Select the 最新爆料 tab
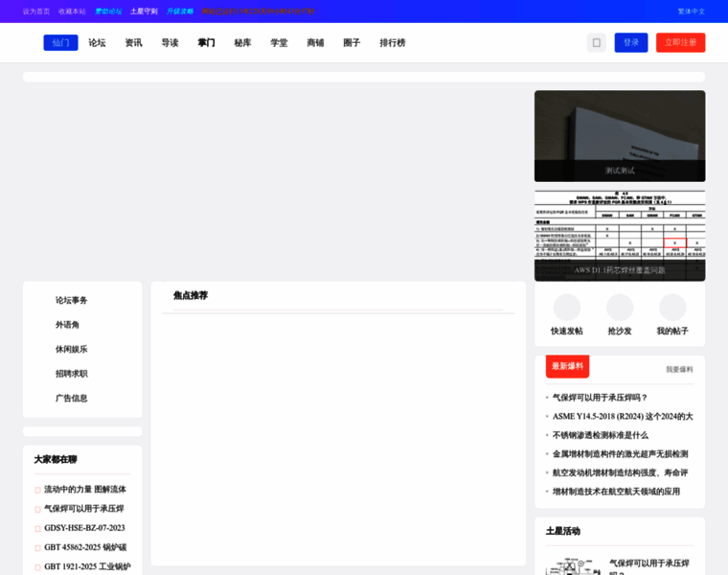728x575 pixels. click(x=567, y=366)
